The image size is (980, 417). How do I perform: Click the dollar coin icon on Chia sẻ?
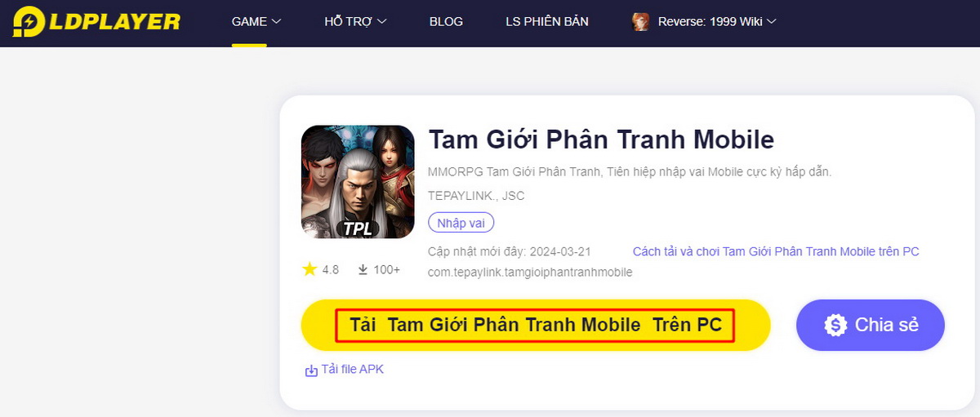835,325
